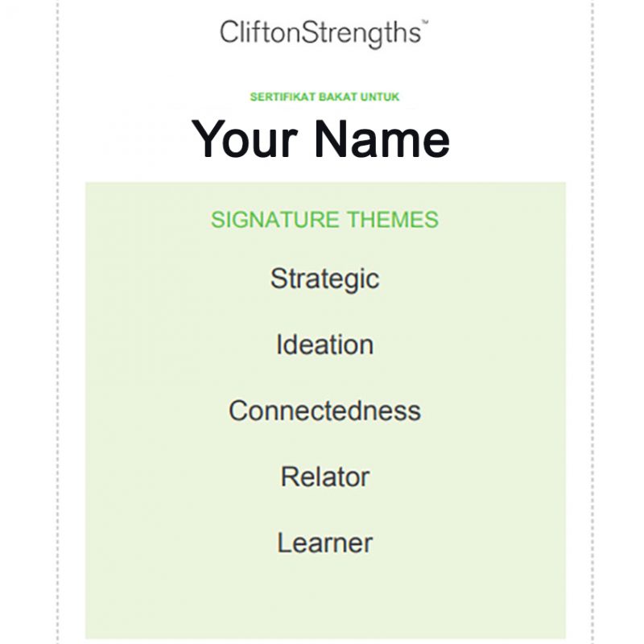
Task: Click the CliftonStrengths logo
Action: tap(320, 32)
